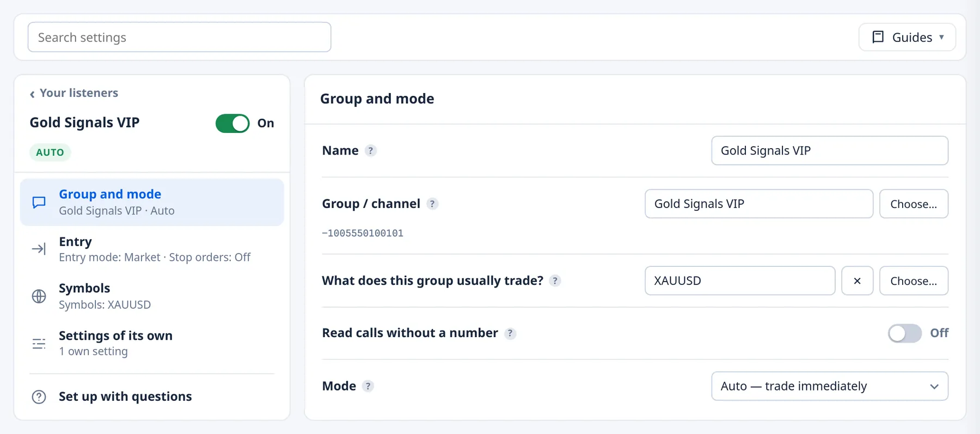The image size is (980, 434).
Task: Click the Group and mode chat icon
Action: pos(39,203)
